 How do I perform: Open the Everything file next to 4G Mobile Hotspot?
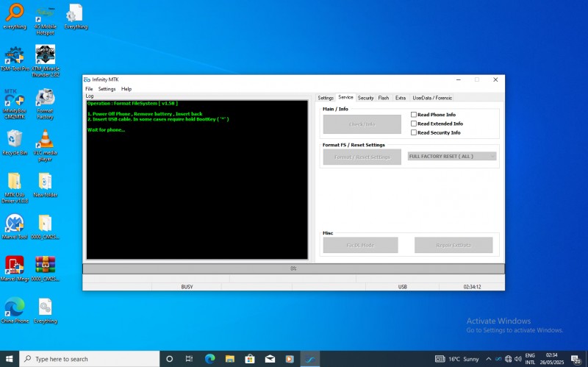pos(76,17)
